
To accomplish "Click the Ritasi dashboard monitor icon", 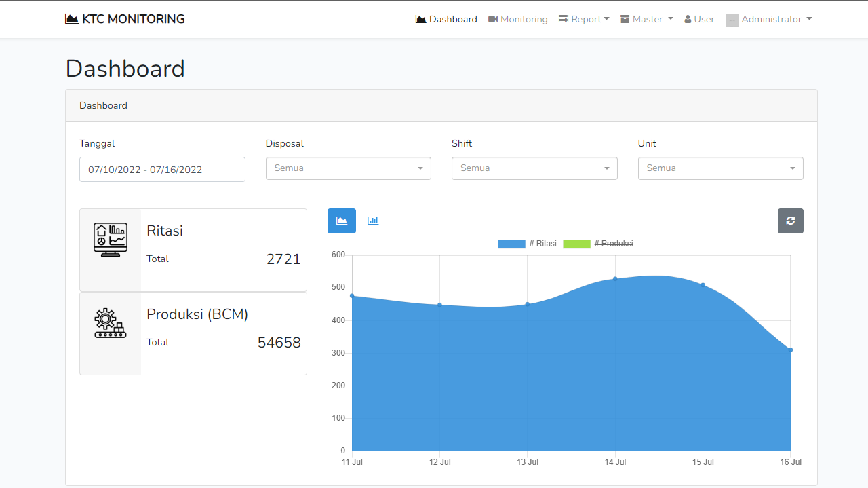I will pos(111,240).
